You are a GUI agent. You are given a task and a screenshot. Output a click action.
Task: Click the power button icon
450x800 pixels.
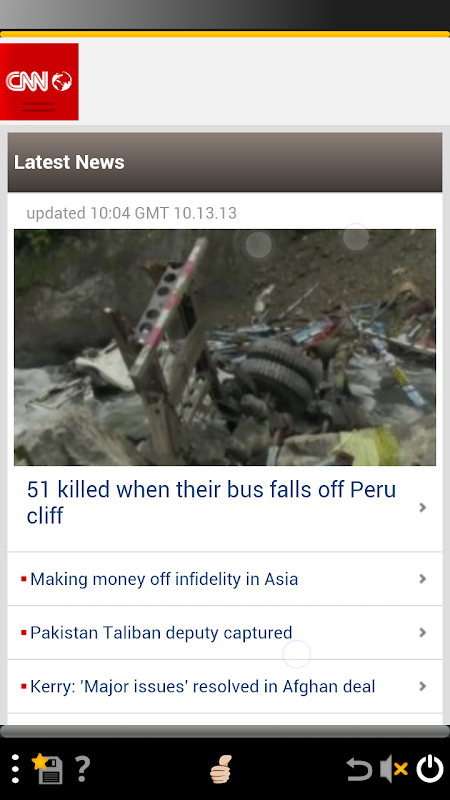430,768
